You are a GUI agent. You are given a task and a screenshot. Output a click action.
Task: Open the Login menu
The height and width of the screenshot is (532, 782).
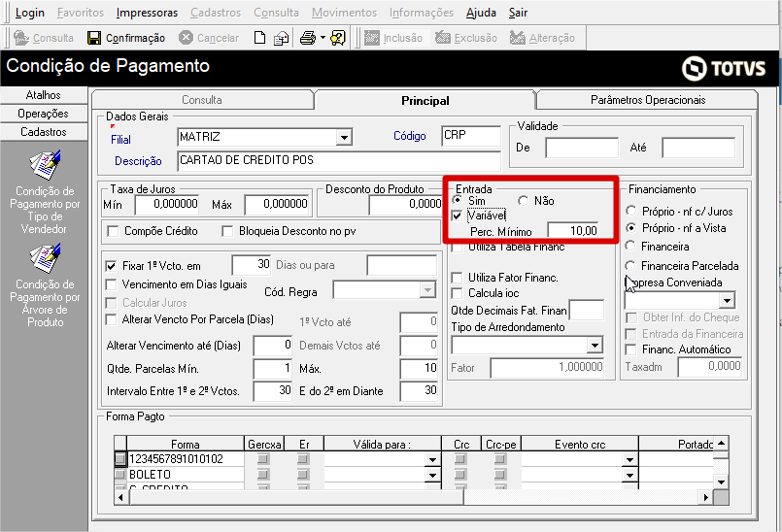coord(29,13)
